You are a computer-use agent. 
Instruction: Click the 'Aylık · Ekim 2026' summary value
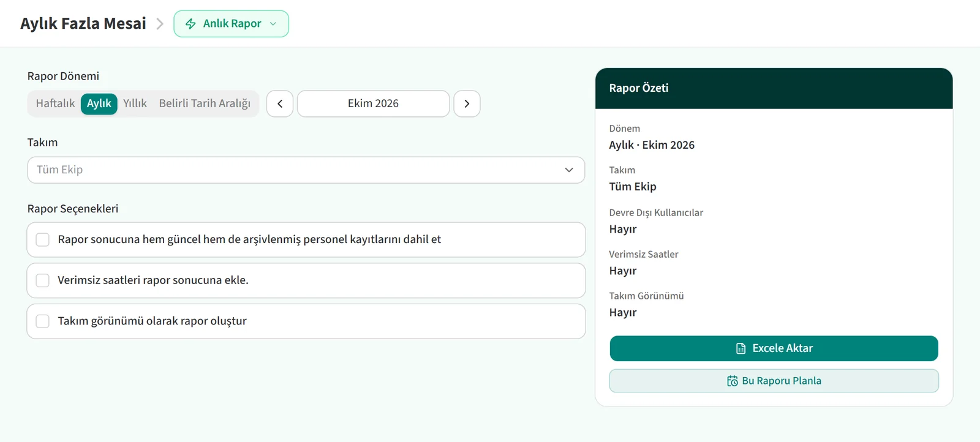[652, 145]
